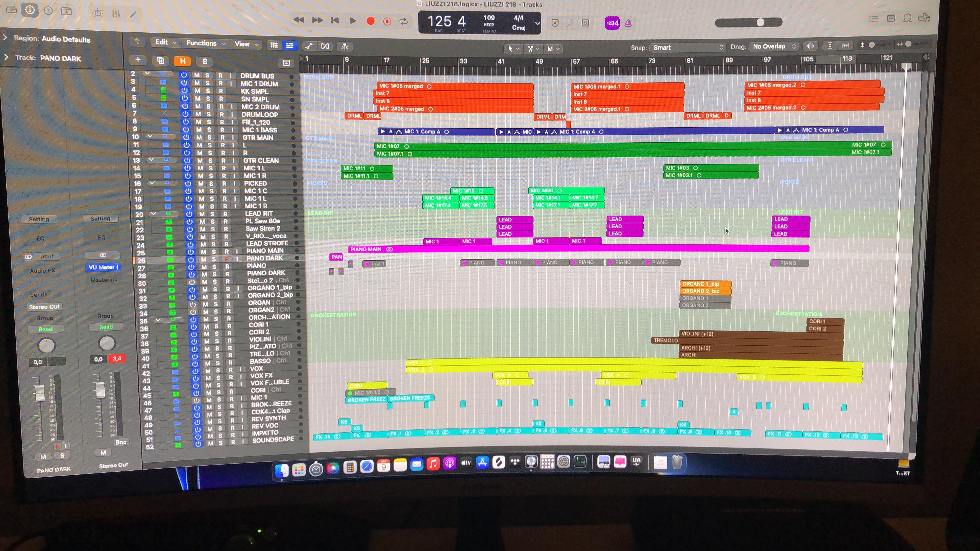Toggle the Count-in 1234 button
980x551 pixels.
click(x=612, y=23)
